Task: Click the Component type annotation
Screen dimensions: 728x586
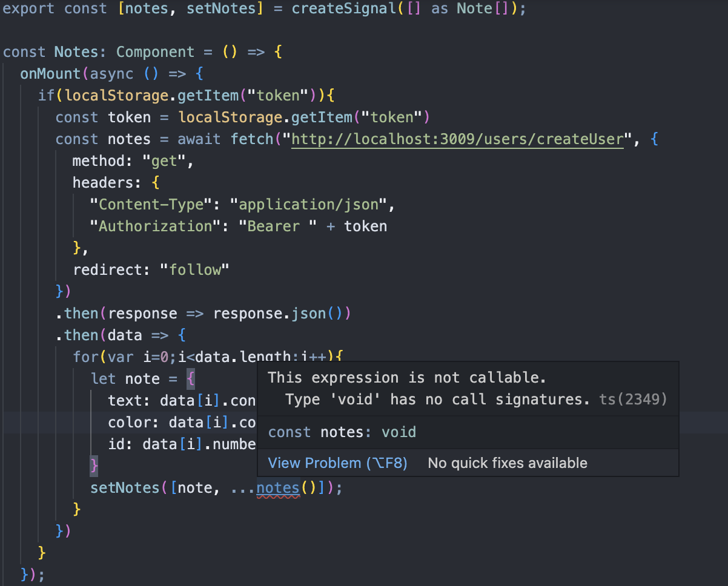Action: coord(155,51)
